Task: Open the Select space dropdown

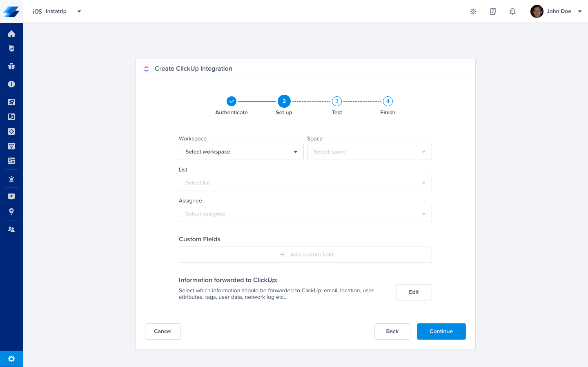Action: click(370, 152)
